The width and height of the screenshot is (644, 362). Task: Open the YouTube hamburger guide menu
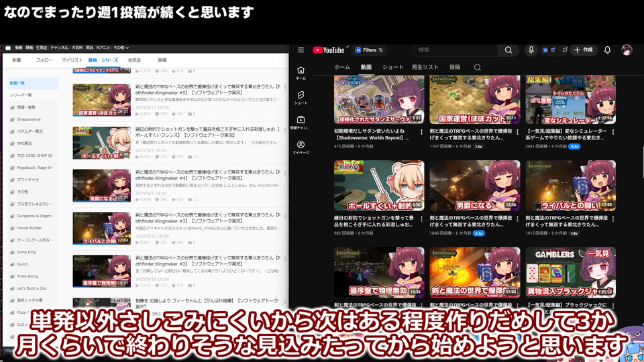click(301, 50)
